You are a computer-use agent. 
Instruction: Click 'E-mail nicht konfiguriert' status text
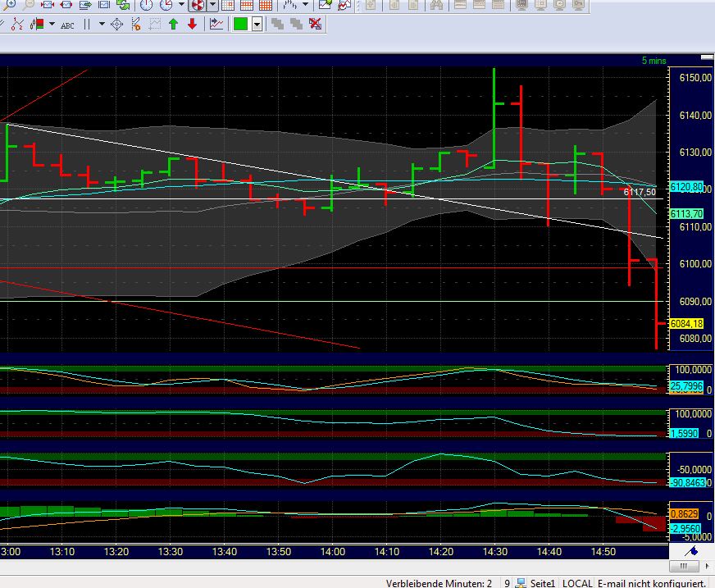[651, 582]
